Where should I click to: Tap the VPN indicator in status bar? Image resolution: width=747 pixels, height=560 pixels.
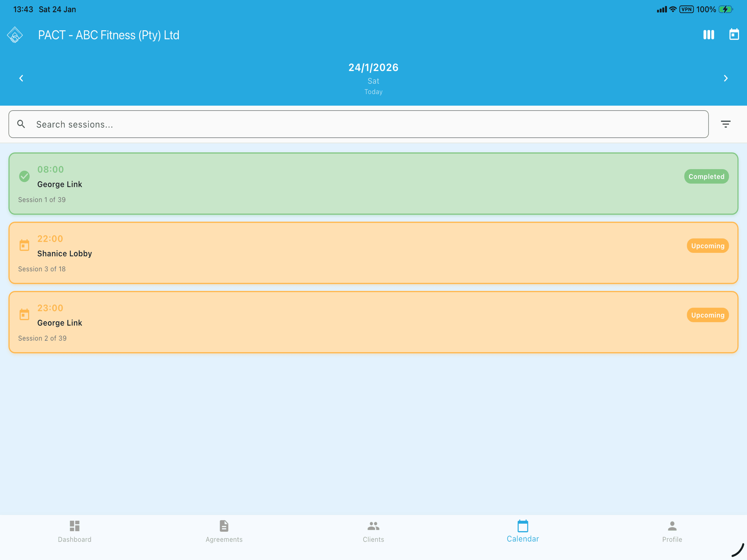(686, 9)
